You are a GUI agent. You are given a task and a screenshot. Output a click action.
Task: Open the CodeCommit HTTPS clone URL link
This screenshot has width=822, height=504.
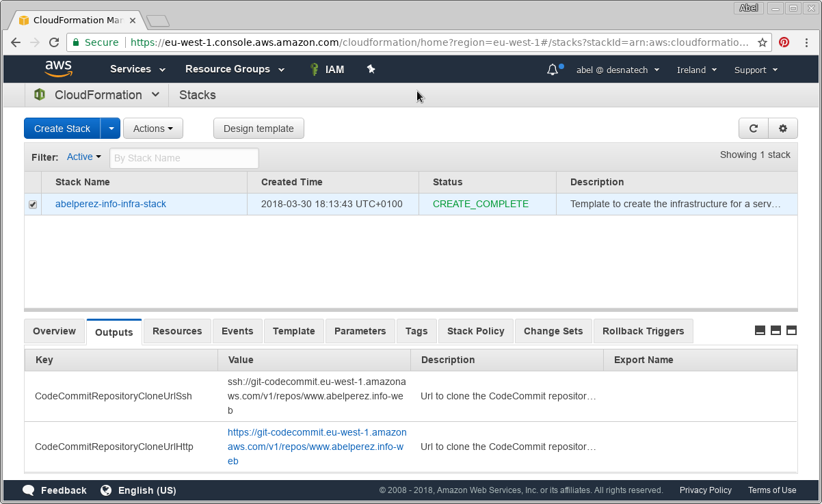pyautogui.click(x=317, y=447)
